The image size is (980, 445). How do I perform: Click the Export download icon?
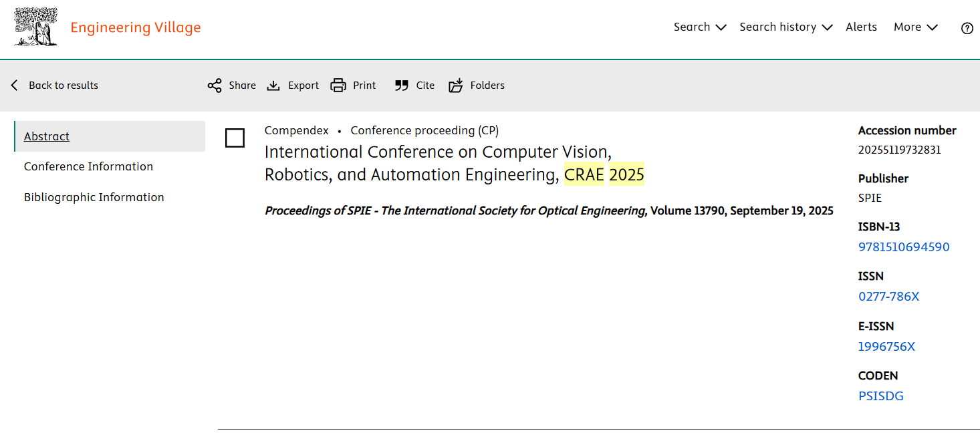coord(273,86)
